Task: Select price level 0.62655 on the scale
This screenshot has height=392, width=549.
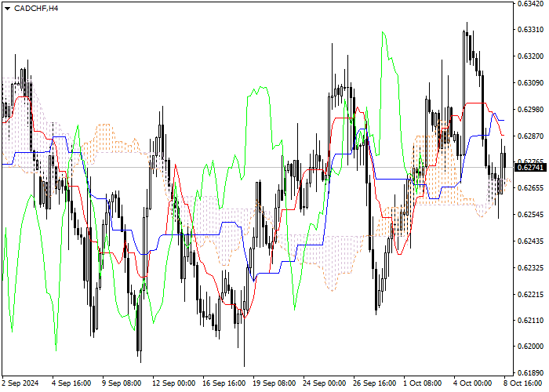Action: pos(530,188)
